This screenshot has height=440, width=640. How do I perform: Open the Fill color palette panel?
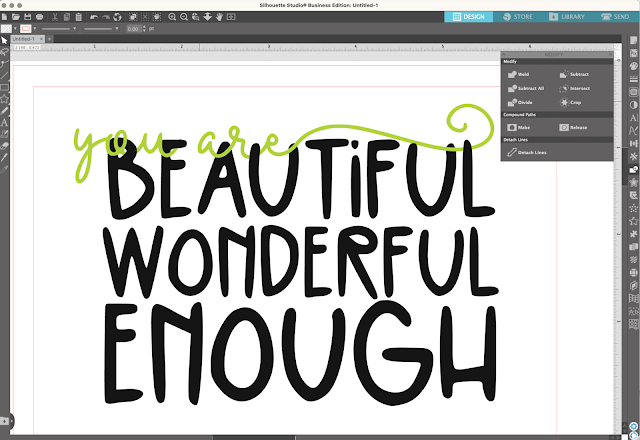point(633,66)
